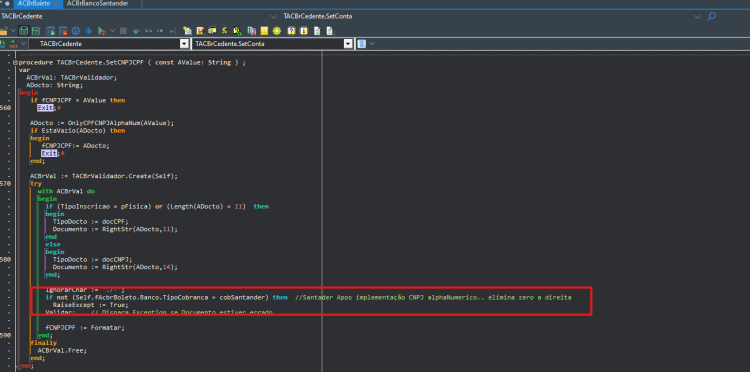Click the blue list view icon beside method combo

(x=362, y=44)
